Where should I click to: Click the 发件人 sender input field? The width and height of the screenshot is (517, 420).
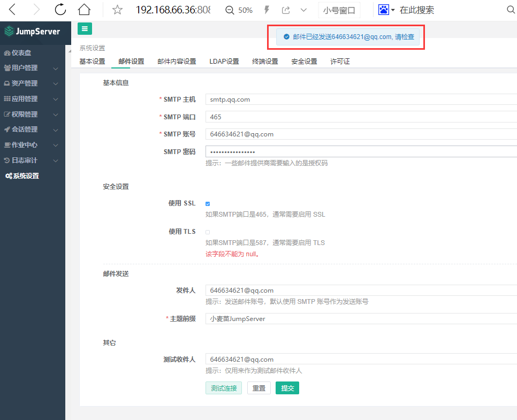click(361, 291)
